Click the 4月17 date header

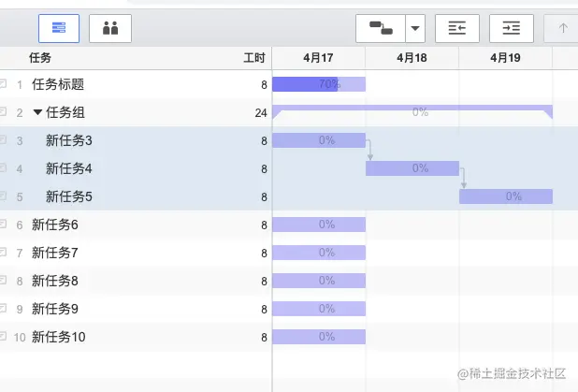coord(319,58)
